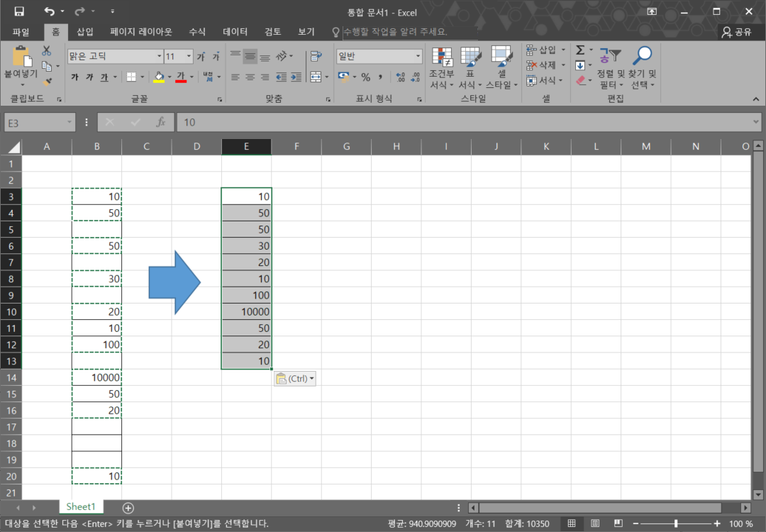Viewport: 766px width, 532px height.
Task: Click the Fill down arrow icon
Action: pos(580,65)
